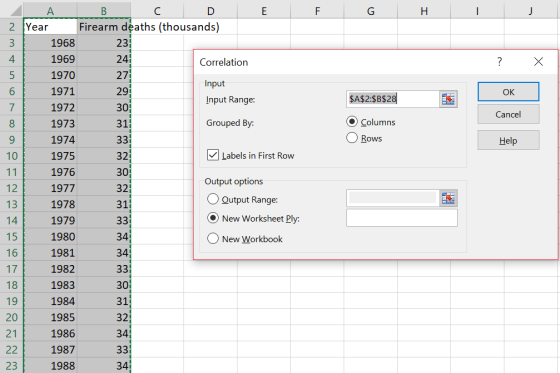Choose the Output Range option
The height and width of the screenshot is (373, 560).
point(213,199)
